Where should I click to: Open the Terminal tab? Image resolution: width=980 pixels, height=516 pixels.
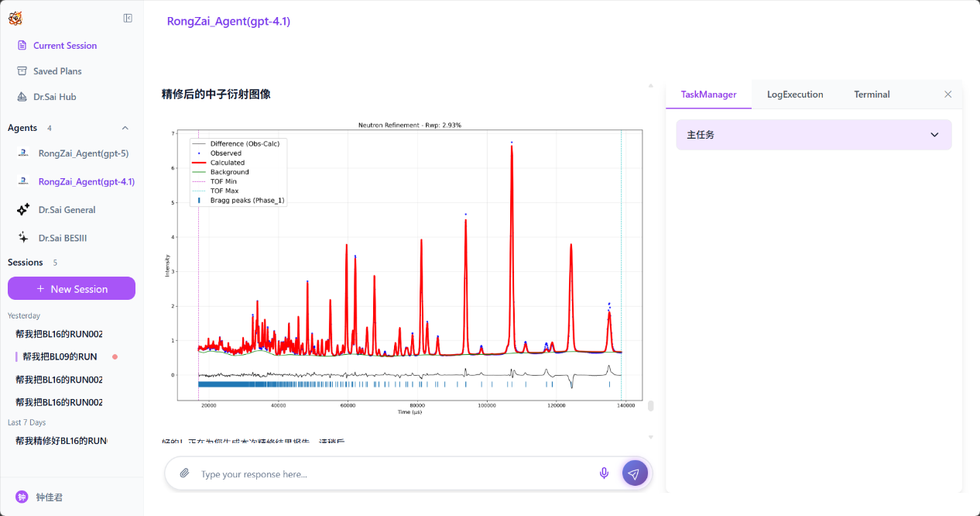pyautogui.click(x=872, y=95)
